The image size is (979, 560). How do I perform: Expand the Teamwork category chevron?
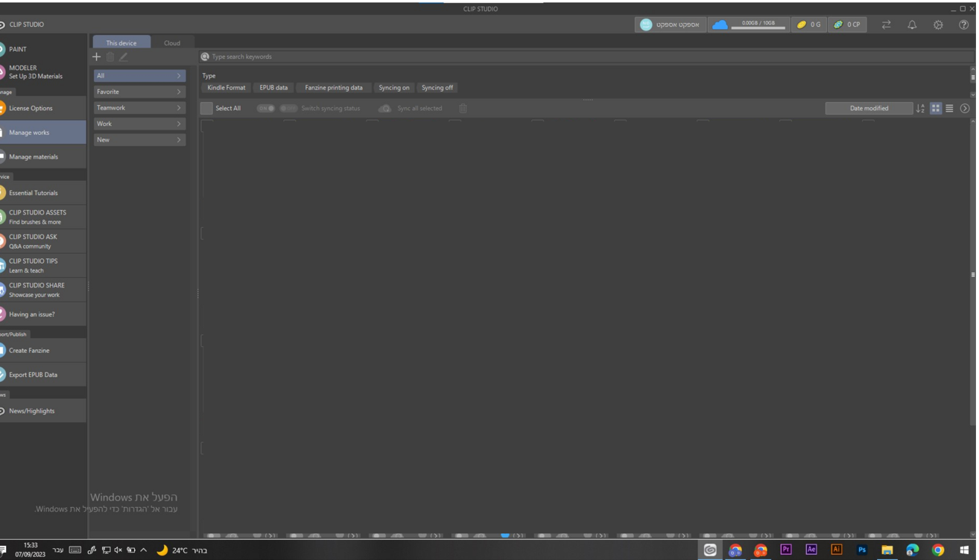[179, 108]
